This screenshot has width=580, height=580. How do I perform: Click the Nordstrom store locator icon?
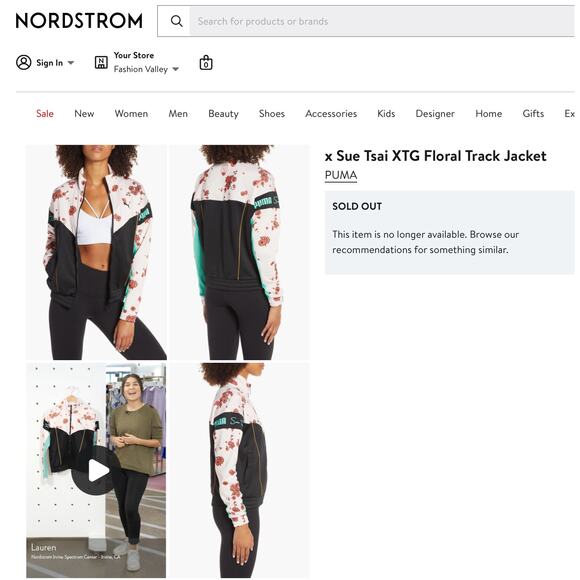click(101, 63)
